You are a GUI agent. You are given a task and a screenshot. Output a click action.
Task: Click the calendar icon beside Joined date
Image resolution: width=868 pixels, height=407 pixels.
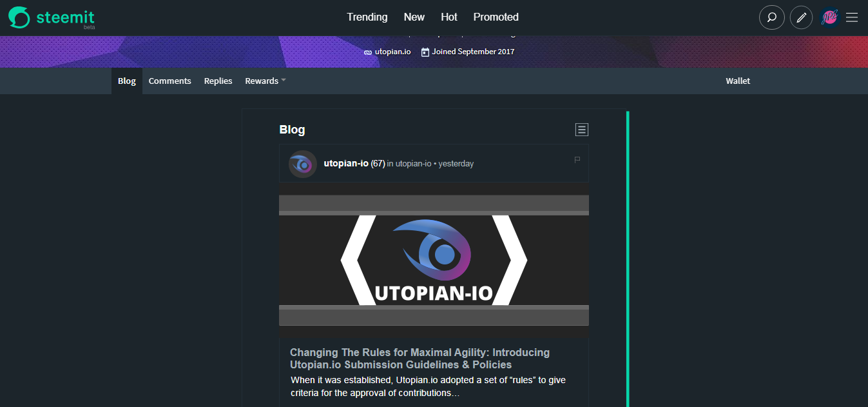click(x=425, y=52)
